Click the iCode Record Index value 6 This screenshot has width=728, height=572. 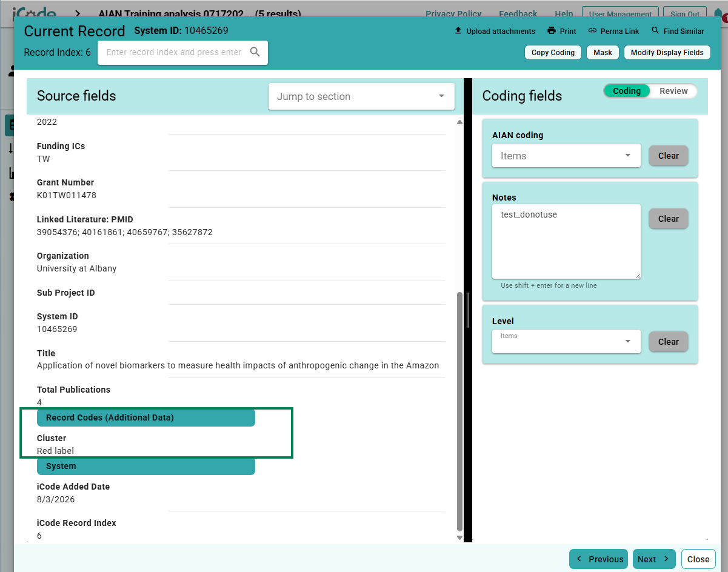[39, 536]
